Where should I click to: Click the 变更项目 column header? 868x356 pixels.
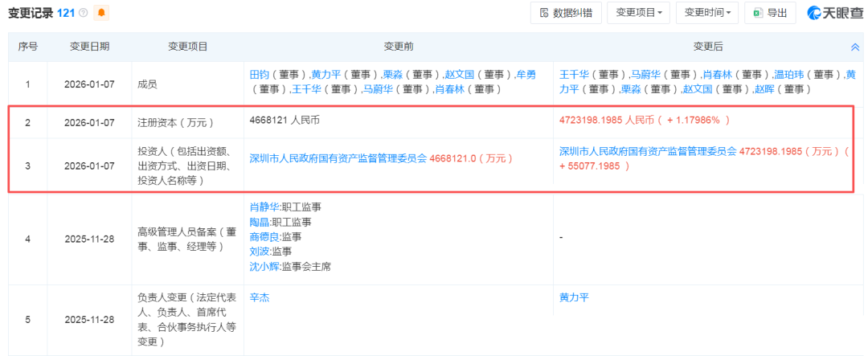tap(187, 47)
